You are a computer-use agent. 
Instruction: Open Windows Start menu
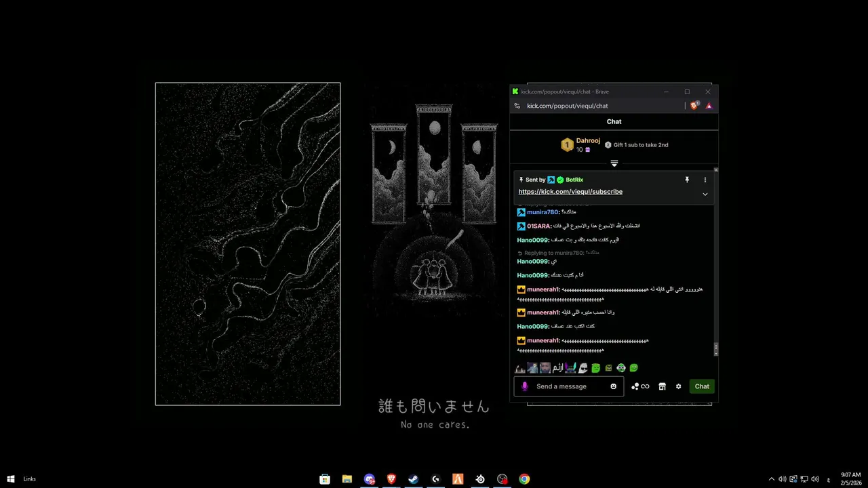pos(11,479)
